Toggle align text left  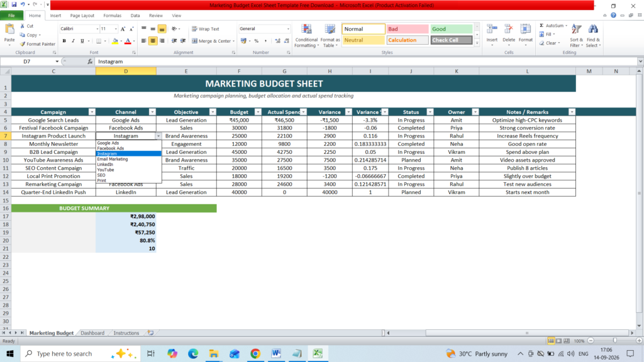tap(144, 41)
